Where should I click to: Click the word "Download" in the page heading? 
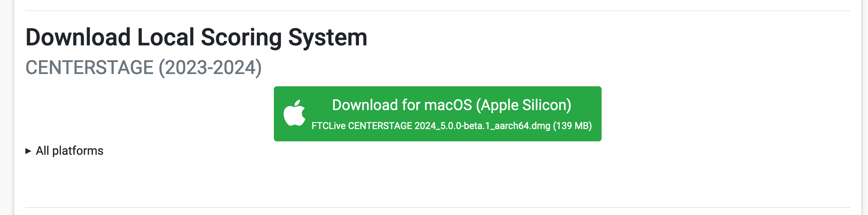point(78,38)
